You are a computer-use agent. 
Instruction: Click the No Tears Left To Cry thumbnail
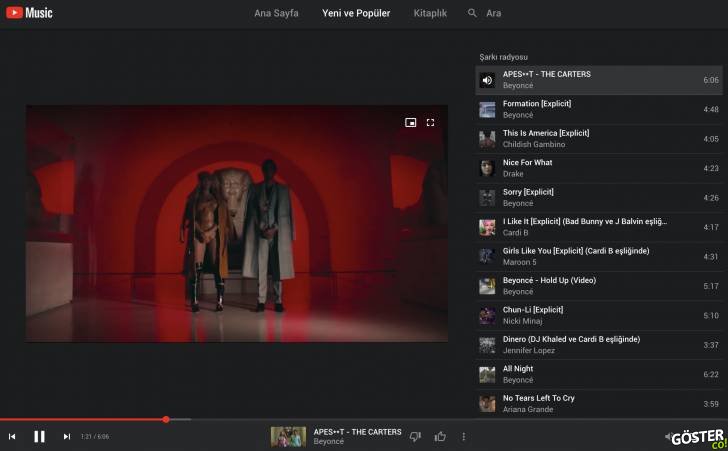point(487,404)
